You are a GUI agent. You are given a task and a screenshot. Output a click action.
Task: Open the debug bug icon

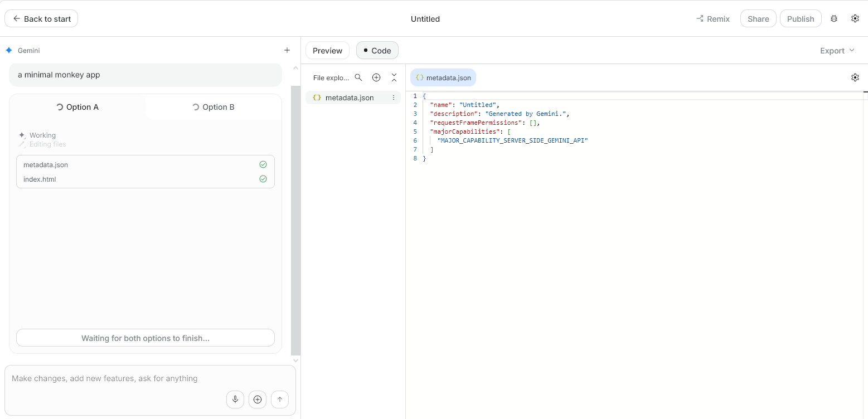point(834,18)
